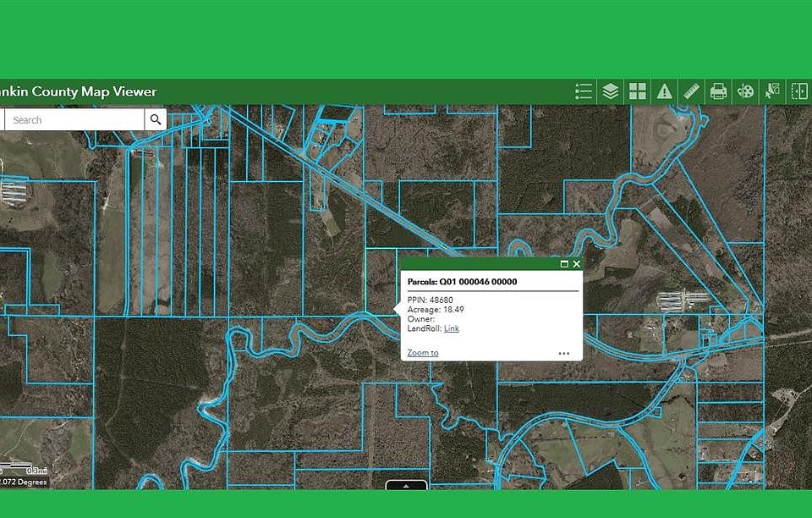812x518 pixels.
Task: Click the map scale bar
Action: coord(24,471)
